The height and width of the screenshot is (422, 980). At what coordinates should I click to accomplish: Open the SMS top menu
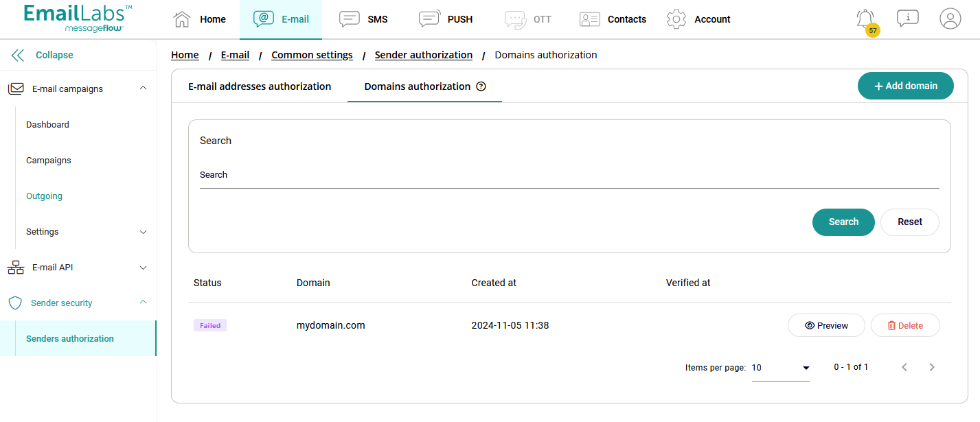[x=364, y=19]
